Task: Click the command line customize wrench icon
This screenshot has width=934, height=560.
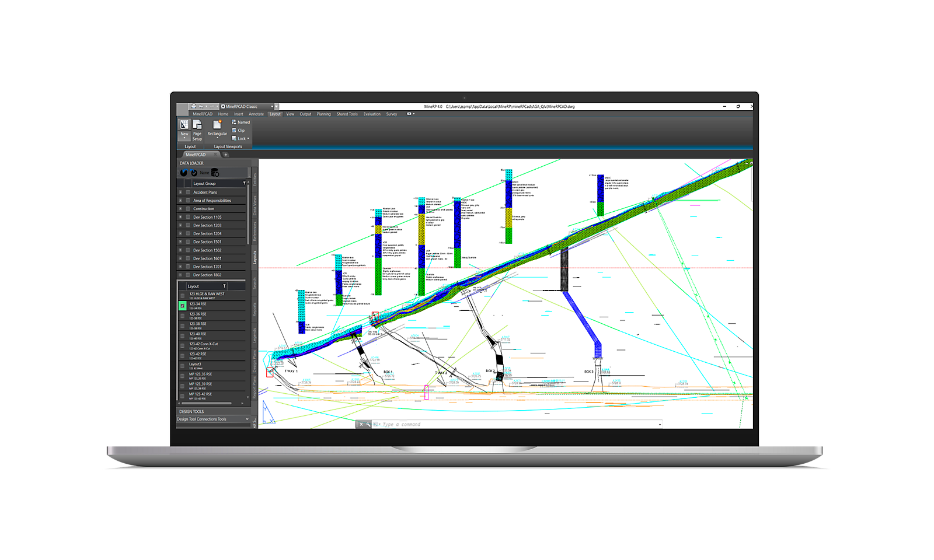Action: (x=368, y=424)
